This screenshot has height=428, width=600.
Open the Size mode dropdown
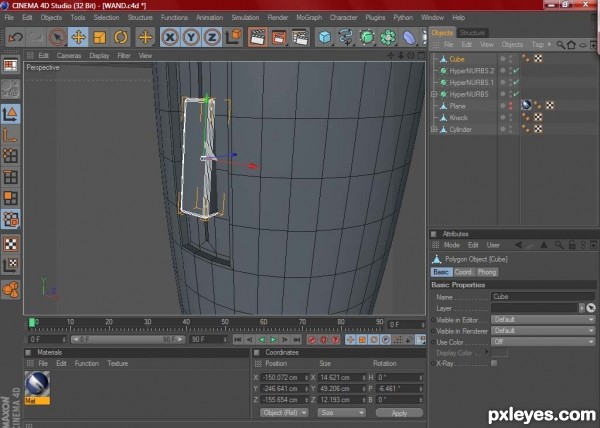341,413
